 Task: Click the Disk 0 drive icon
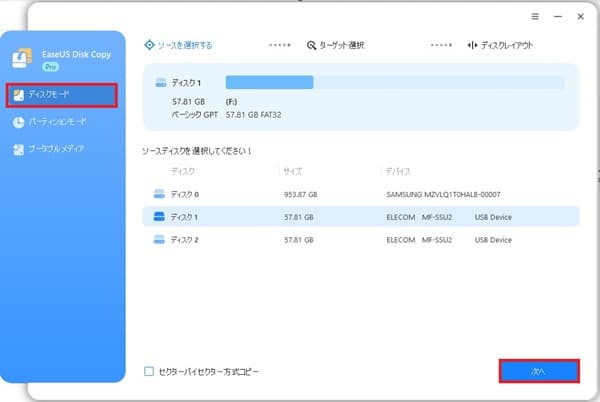159,194
